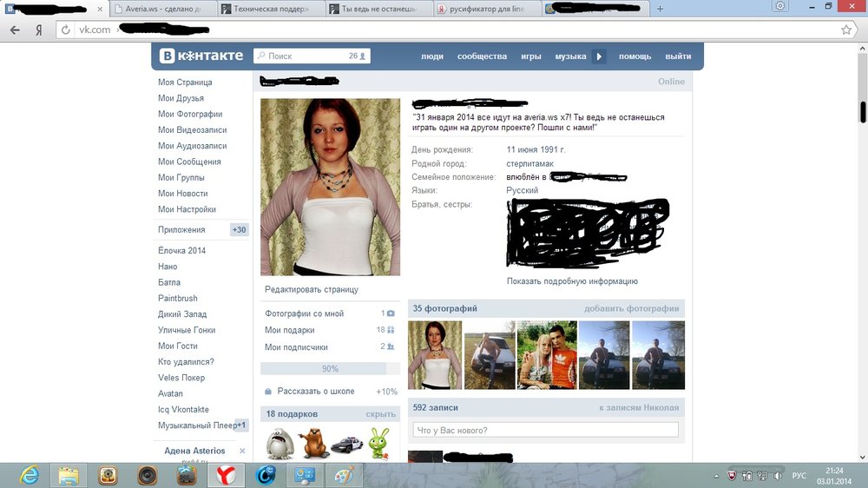Close the Адена Asterios ad block
This screenshot has height=488, width=868.
242,452
